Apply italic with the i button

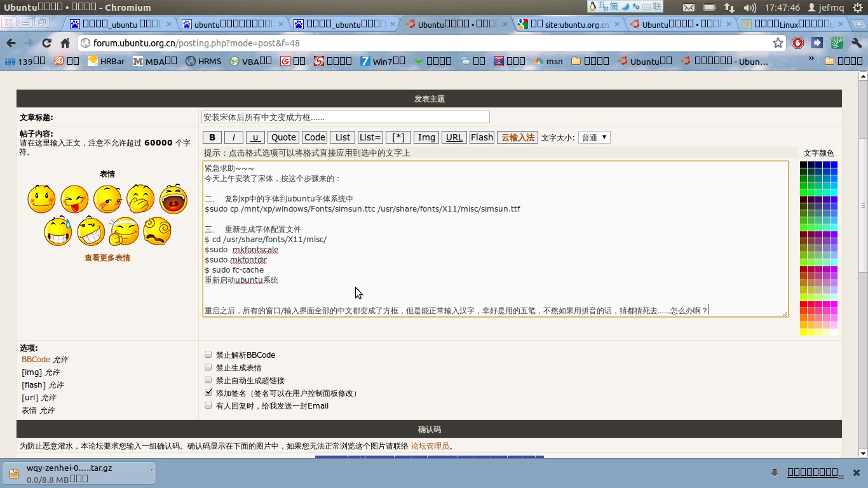point(233,137)
